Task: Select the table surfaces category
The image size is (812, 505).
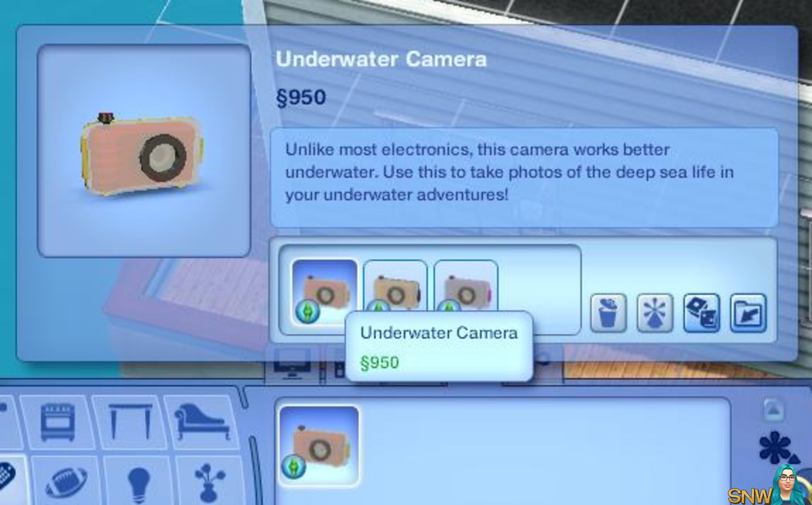Action: pos(130,422)
